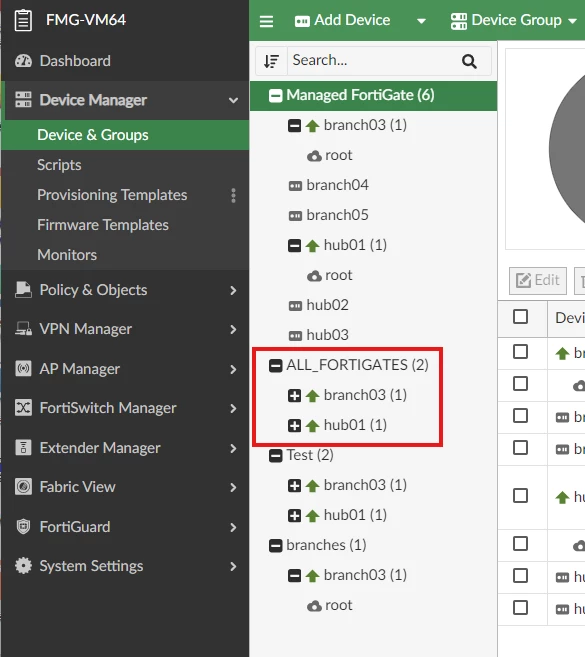Click the VPN Manager icon
585x657 pixels.
pyautogui.click(x=23, y=329)
